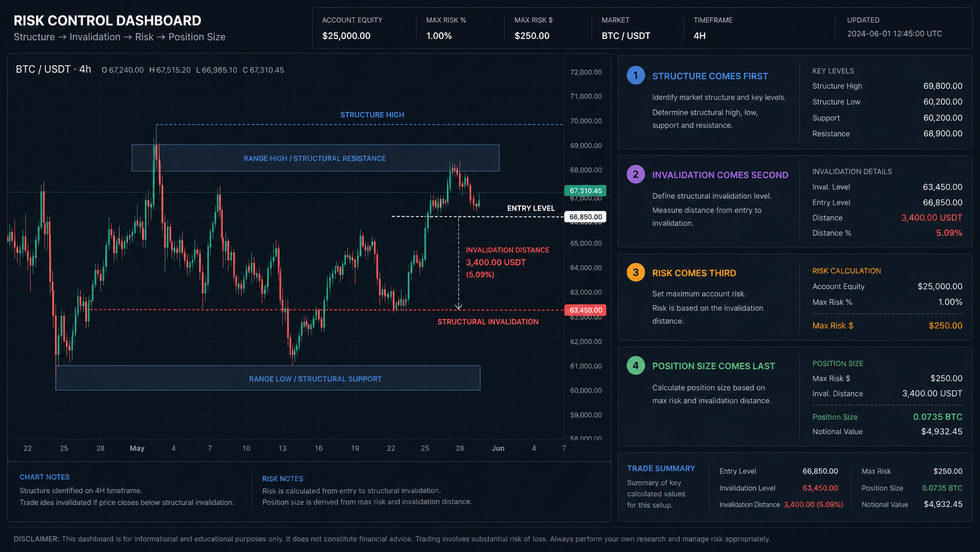980x552 pixels.
Task: Click the header Max Risk $ value $250.00
Action: 532,36
